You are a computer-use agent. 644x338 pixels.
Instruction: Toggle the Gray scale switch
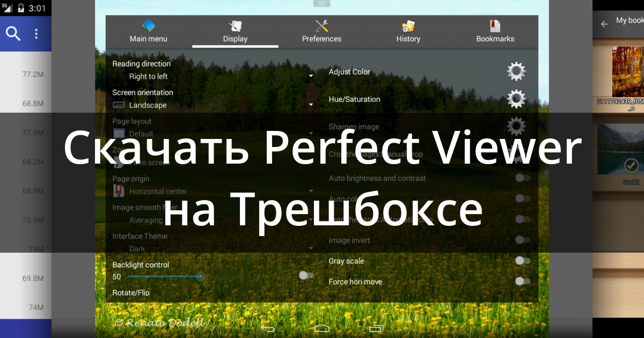pyautogui.click(x=522, y=261)
